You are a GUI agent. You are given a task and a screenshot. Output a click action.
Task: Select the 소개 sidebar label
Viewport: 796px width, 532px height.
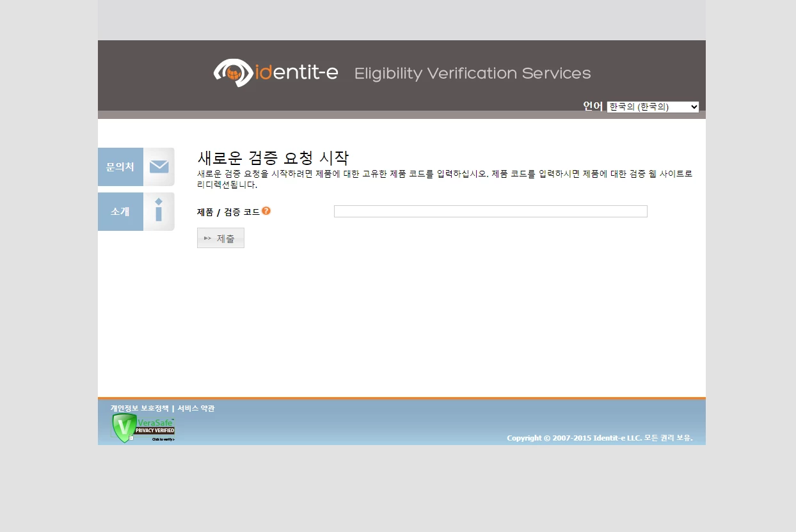(x=120, y=212)
